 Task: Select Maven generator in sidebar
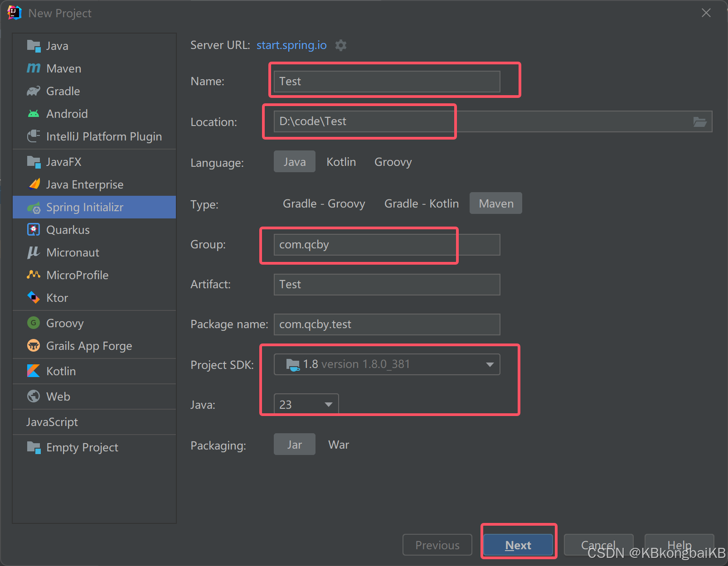click(x=94, y=68)
